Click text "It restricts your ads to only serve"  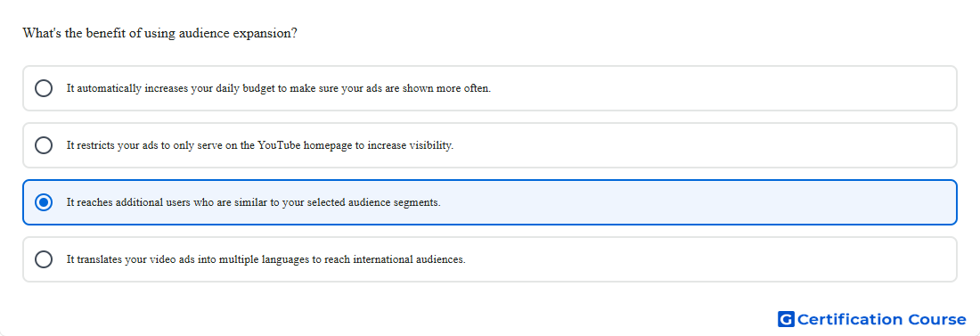click(x=144, y=145)
